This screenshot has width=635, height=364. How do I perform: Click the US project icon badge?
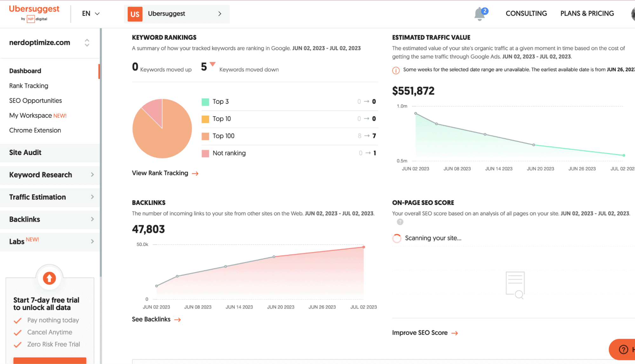[135, 14]
